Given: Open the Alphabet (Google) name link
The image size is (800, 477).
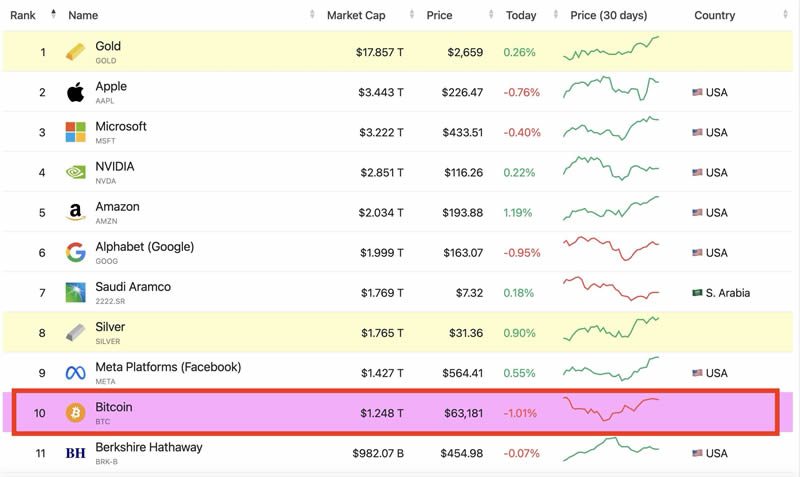Looking at the screenshot, I should click(x=144, y=247).
